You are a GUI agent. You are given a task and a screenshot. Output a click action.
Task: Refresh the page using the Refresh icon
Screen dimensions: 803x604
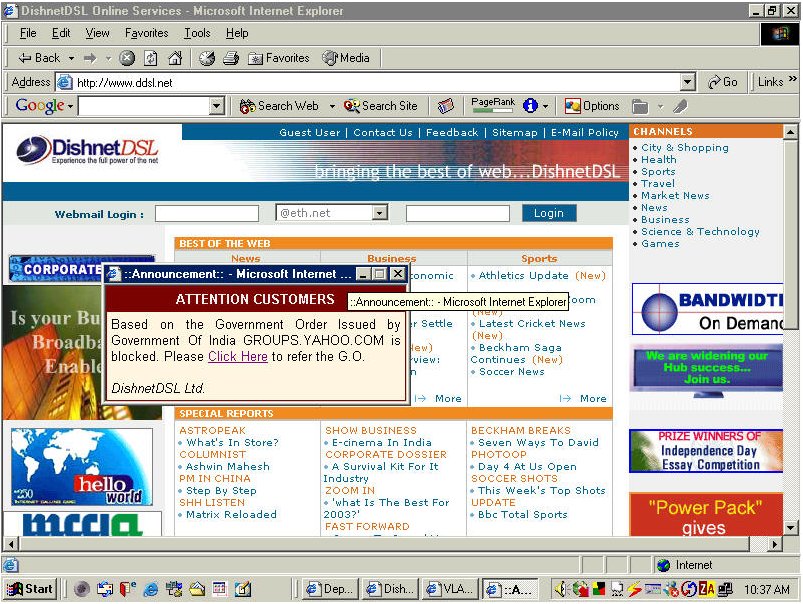click(x=151, y=58)
